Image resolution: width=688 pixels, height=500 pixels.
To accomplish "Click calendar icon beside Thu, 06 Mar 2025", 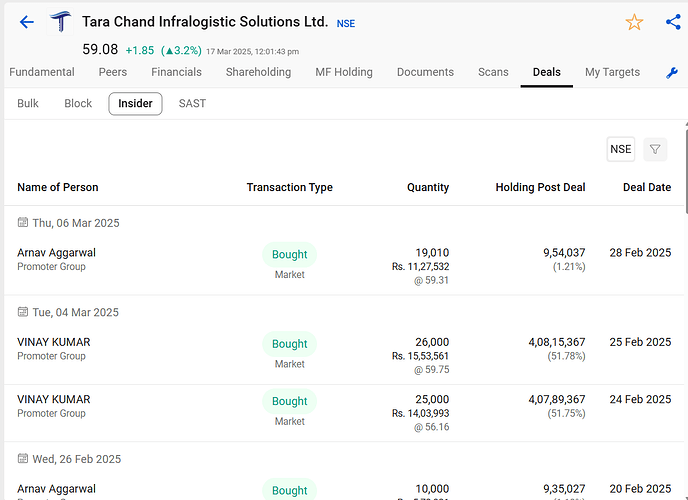I will 22,222.
